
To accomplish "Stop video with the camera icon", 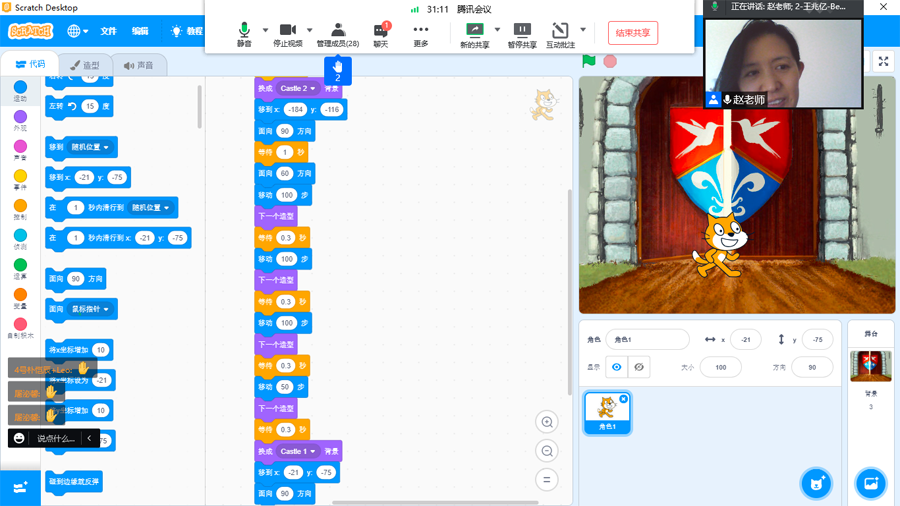I will coord(288,34).
